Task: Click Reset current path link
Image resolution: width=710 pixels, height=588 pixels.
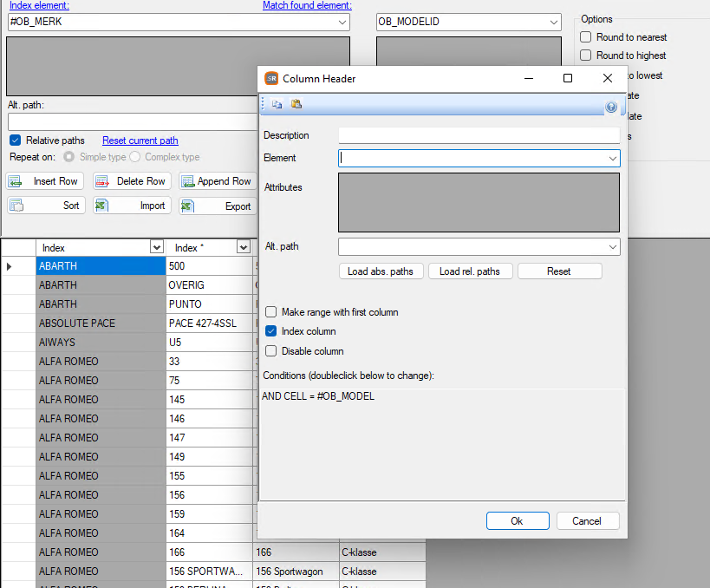Action: click(140, 140)
